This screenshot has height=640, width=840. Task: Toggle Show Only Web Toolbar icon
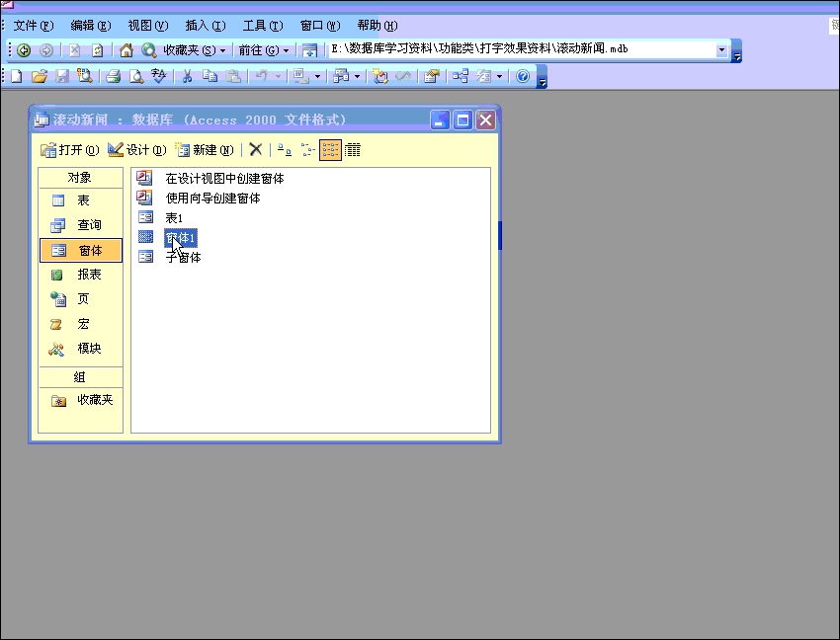pos(309,50)
